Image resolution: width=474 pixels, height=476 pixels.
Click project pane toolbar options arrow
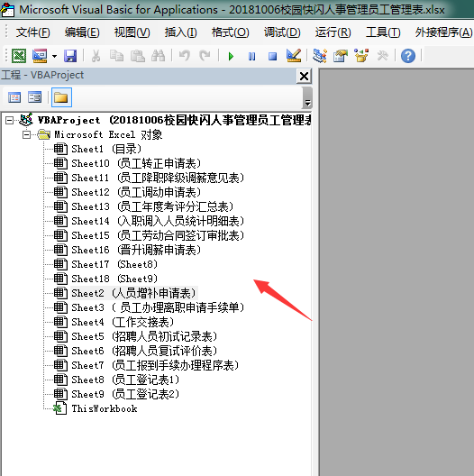307,97
